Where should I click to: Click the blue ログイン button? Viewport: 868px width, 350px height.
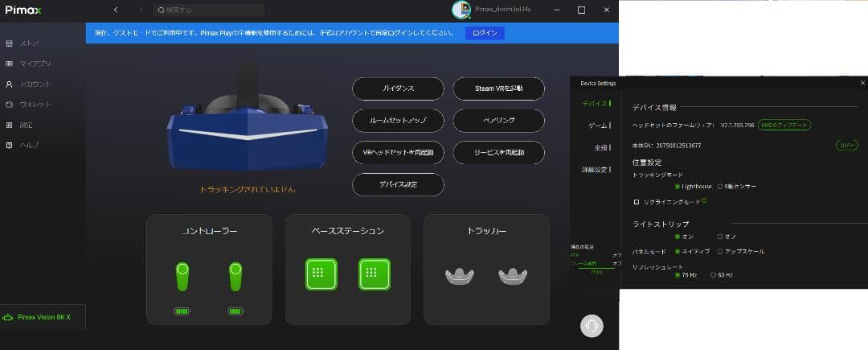click(x=485, y=33)
